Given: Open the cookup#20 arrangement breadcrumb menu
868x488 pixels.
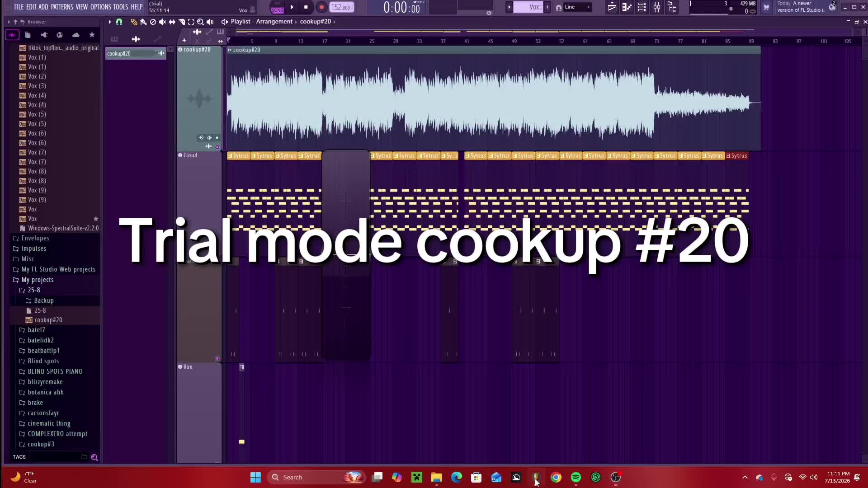Looking at the screenshot, I should 316,22.
